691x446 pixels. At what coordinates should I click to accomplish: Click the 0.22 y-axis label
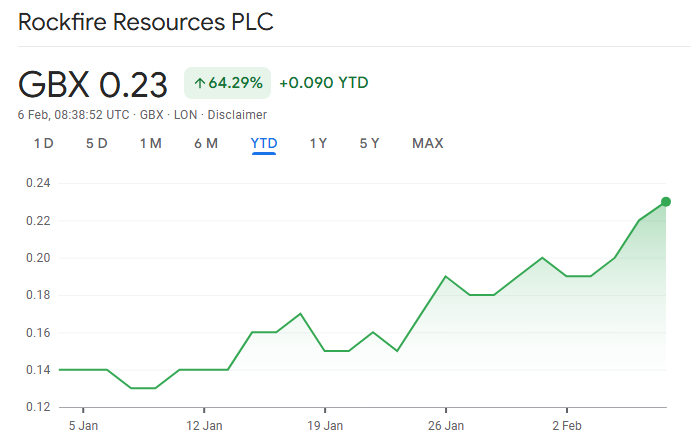point(38,220)
